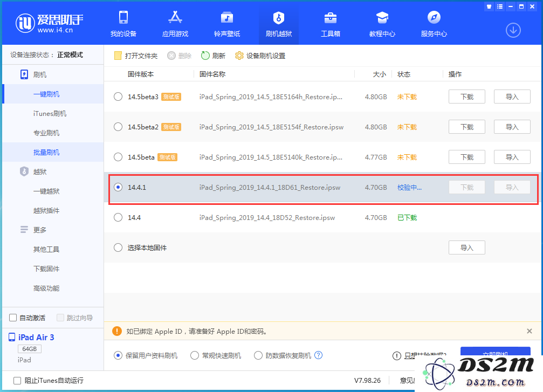This screenshot has width=543, height=392.
Task: Open the skin shirt icon in title bar
Action: pos(489,6)
